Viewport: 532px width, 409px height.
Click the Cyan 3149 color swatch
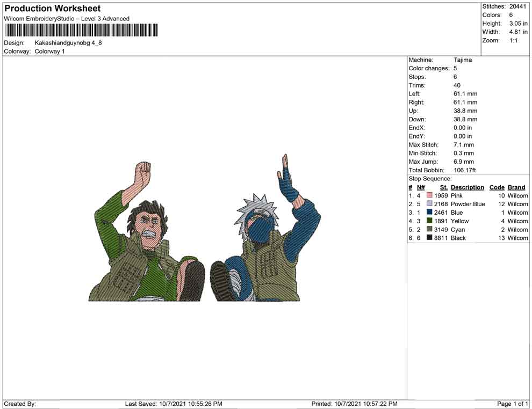[429, 229]
